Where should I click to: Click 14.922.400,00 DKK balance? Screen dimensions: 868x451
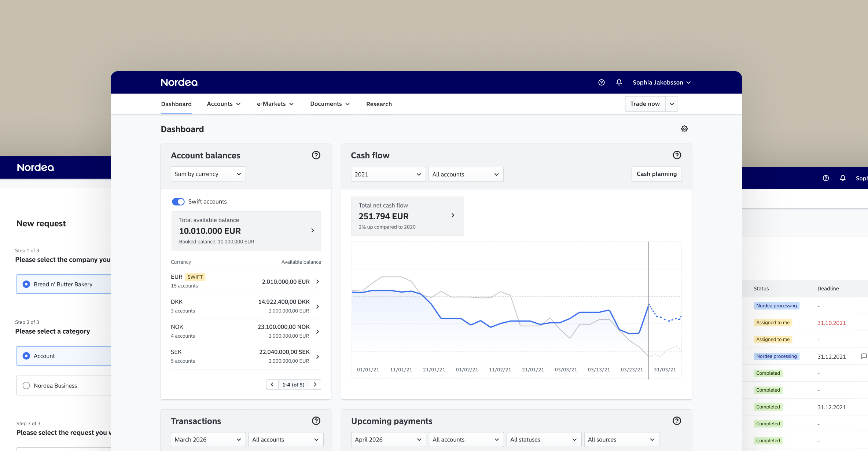(x=284, y=302)
